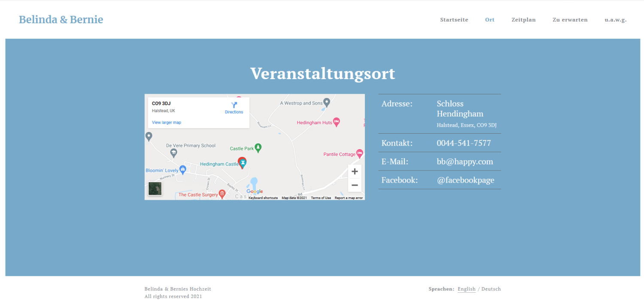This screenshot has height=300, width=644.
Task: Open the Zu erwarten page
Action: [x=570, y=20]
